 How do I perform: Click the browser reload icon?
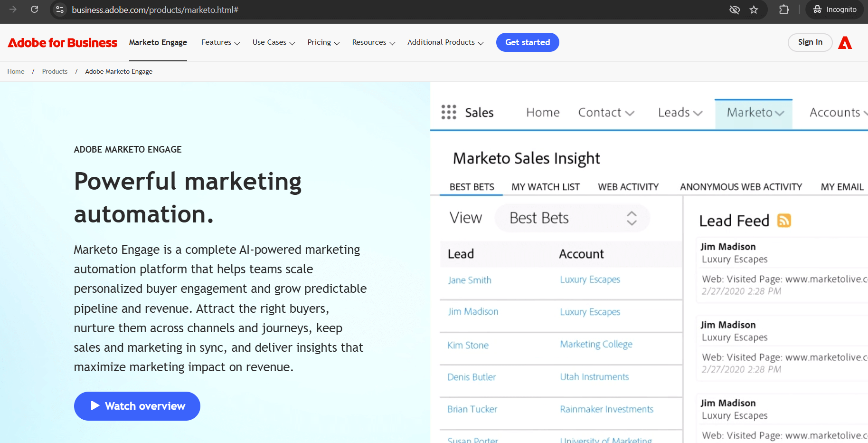click(x=34, y=10)
